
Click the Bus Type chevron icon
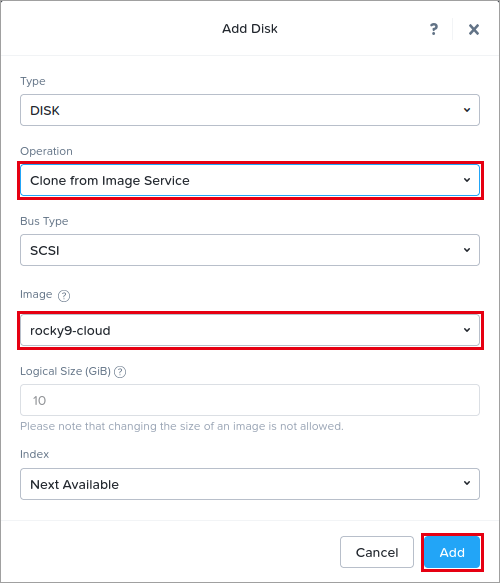pyautogui.click(x=467, y=250)
